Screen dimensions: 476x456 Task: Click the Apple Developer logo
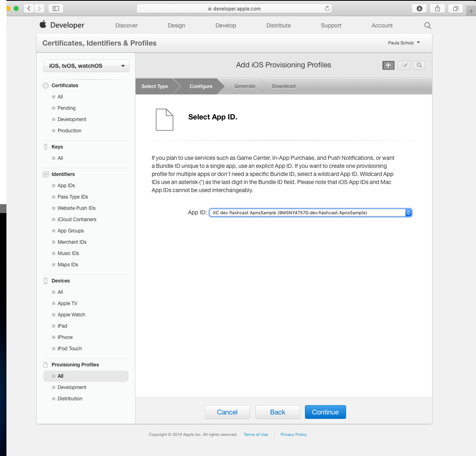[43, 24]
